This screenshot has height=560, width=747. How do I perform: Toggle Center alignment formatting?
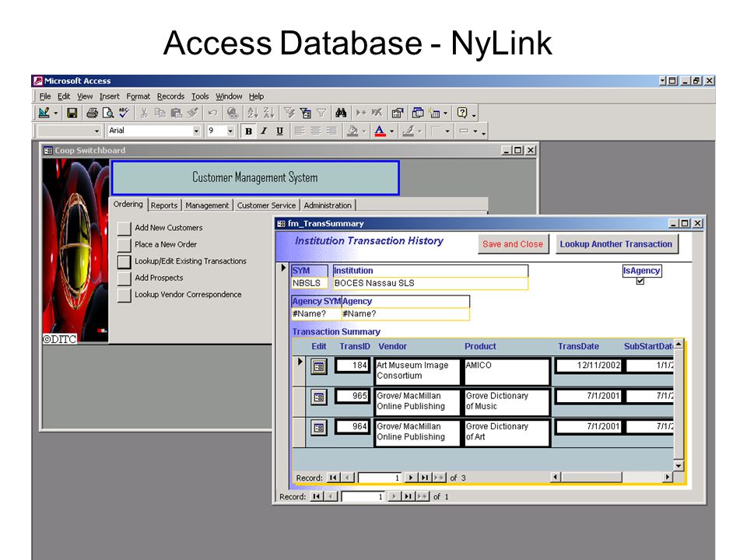[x=315, y=131]
